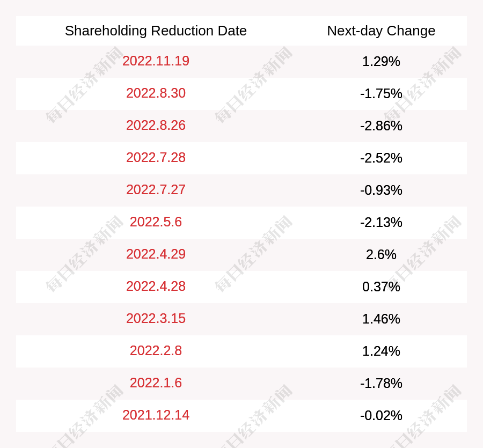This screenshot has width=483, height=448.
Task: Click the 2022.8.26 date
Action: [x=156, y=126]
